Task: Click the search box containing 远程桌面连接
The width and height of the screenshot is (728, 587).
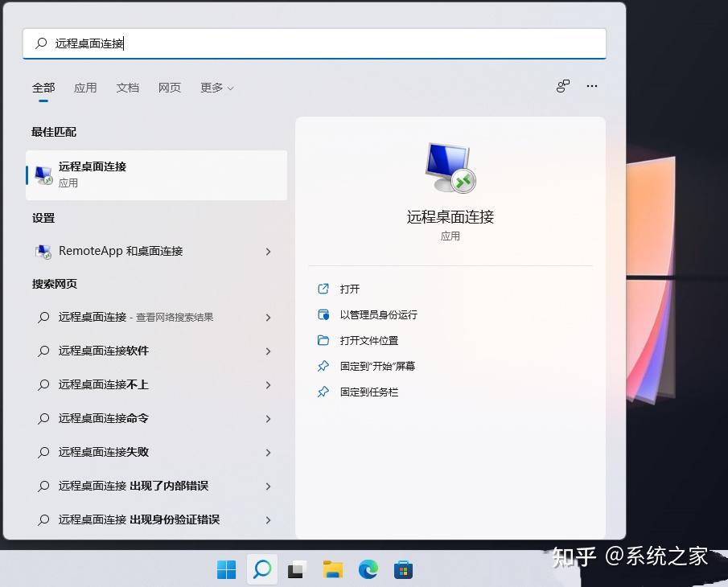Action: click(x=315, y=43)
